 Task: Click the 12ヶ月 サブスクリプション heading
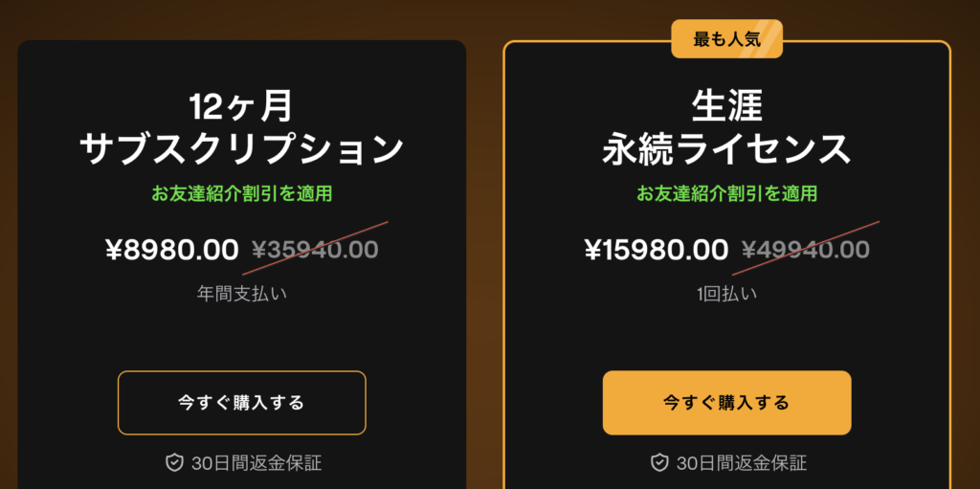(x=241, y=128)
